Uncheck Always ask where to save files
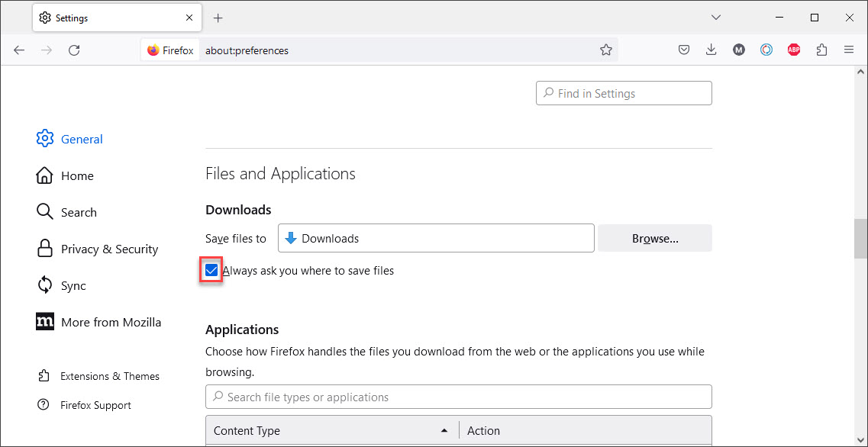This screenshot has height=447, width=868. tap(211, 271)
